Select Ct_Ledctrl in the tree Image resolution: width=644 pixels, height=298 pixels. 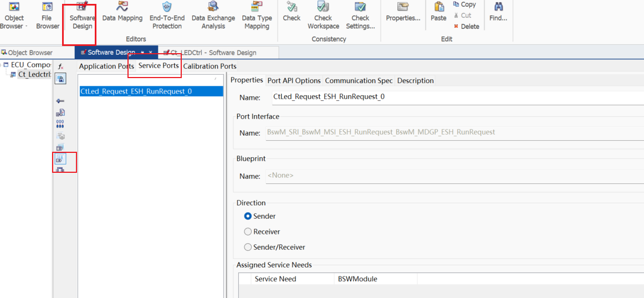click(x=34, y=74)
